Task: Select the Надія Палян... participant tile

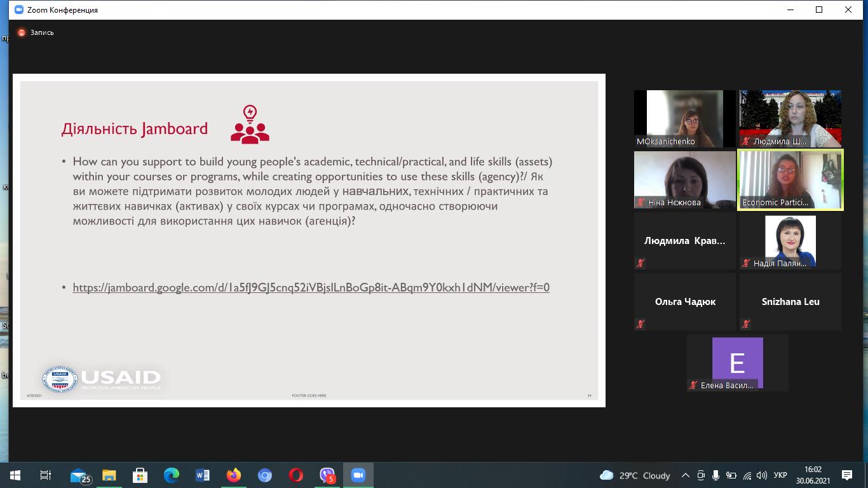Action: (790, 241)
